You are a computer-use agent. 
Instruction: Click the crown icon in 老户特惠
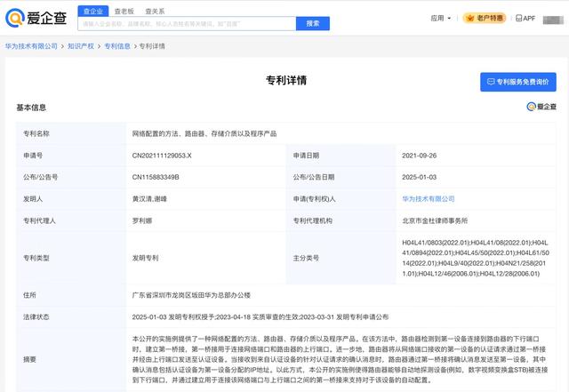(x=470, y=18)
